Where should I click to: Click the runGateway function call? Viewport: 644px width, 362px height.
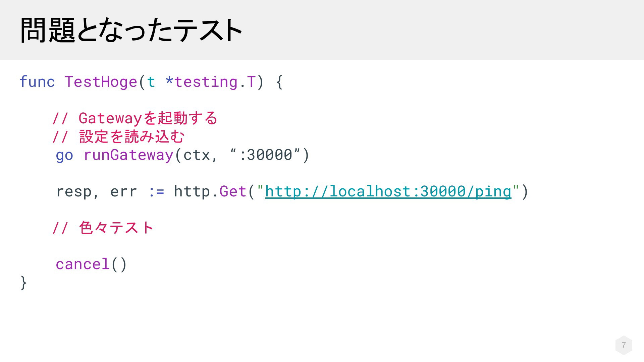(128, 155)
